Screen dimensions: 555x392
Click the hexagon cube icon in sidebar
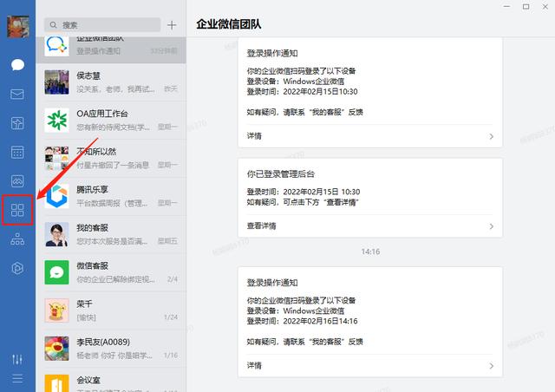point(17,269)
